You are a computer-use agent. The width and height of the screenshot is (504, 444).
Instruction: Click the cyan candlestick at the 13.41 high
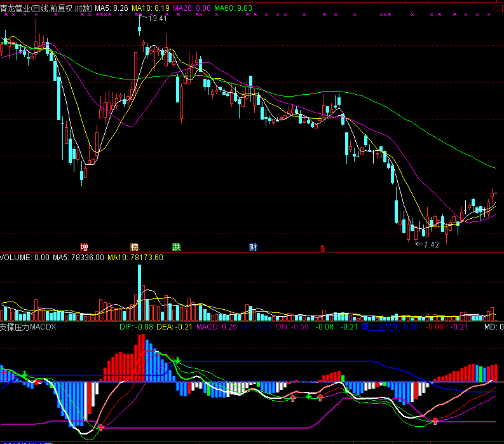(x=139, y=25)
